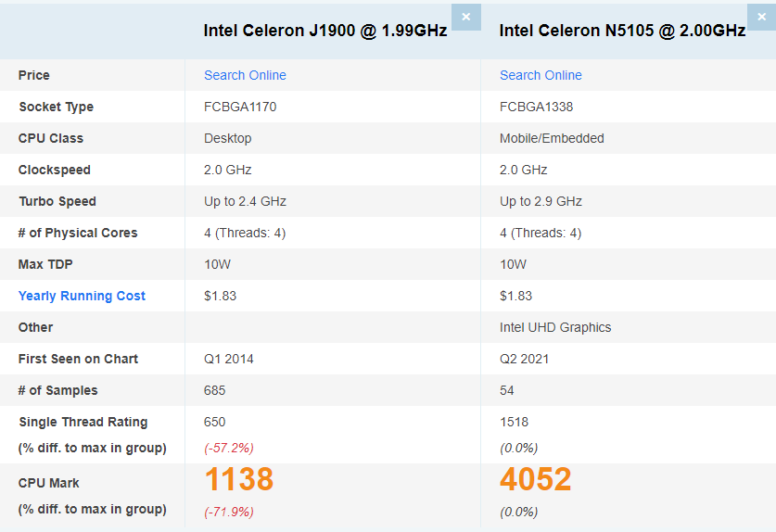Click the Intel Celeron N5105 heading

tap(622, 31)
